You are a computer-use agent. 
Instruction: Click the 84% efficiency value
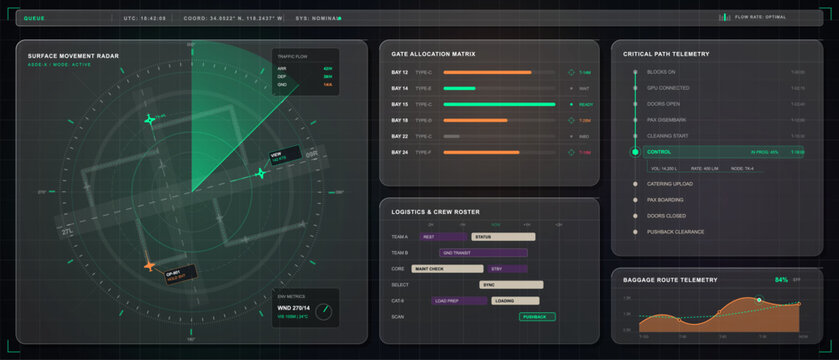click(781, 280)
